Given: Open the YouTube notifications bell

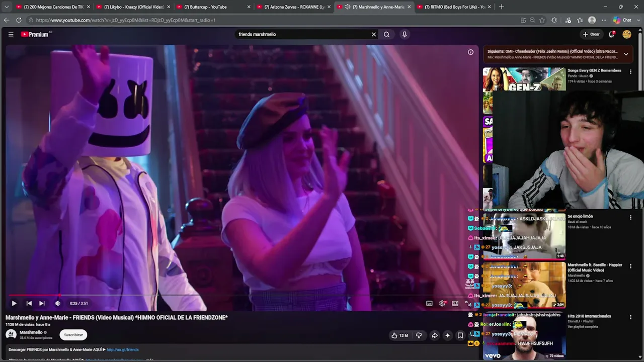Looking at the screenshot, I should (611, 34).
